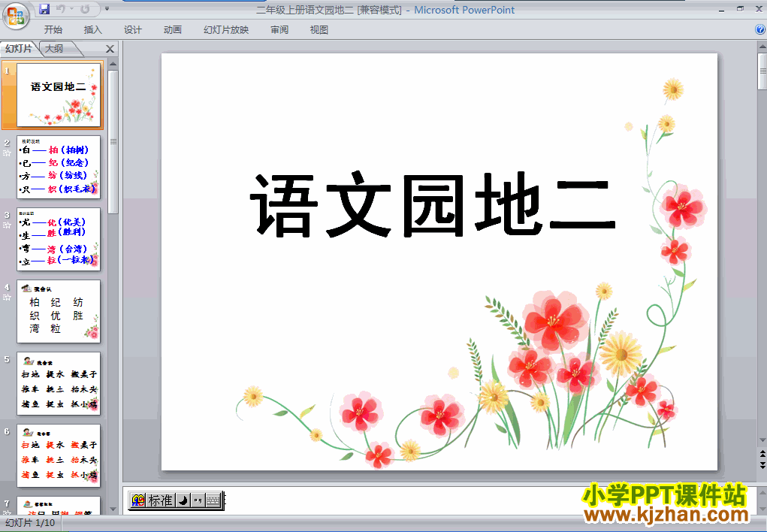Image resolution: width=767 pixels, height=532 pixels.
Task: Minimize the PowerPoint window
Action: pyautogui.click(x=721, y=9)
